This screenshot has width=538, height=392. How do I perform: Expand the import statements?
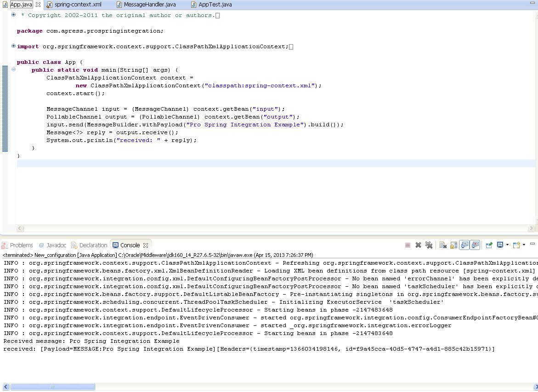(13, 46)
